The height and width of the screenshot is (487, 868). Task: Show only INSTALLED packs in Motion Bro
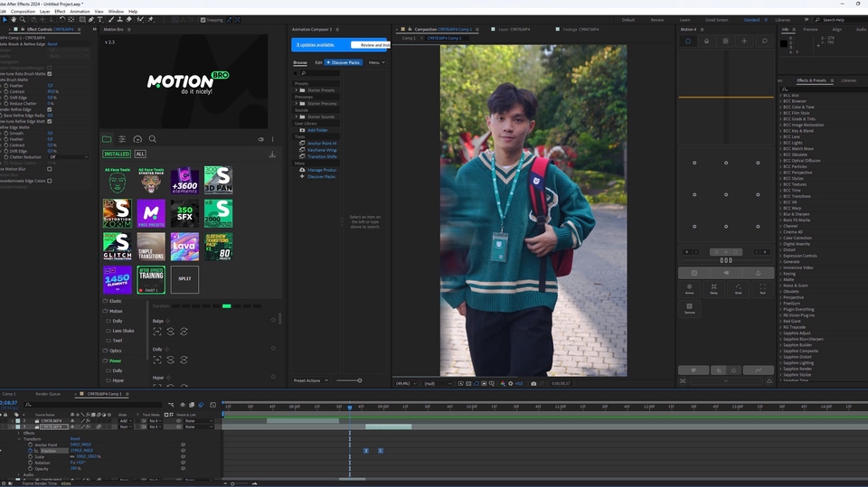(116, 155)
